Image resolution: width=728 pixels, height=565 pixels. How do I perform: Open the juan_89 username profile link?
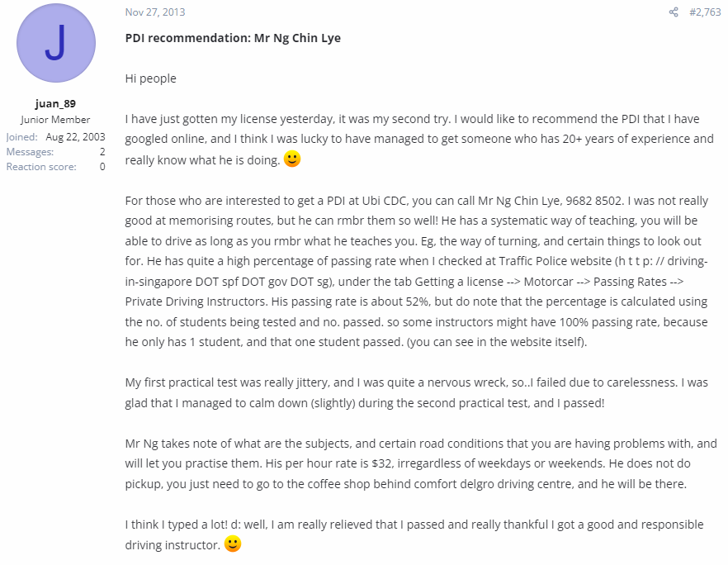point(55,103)
